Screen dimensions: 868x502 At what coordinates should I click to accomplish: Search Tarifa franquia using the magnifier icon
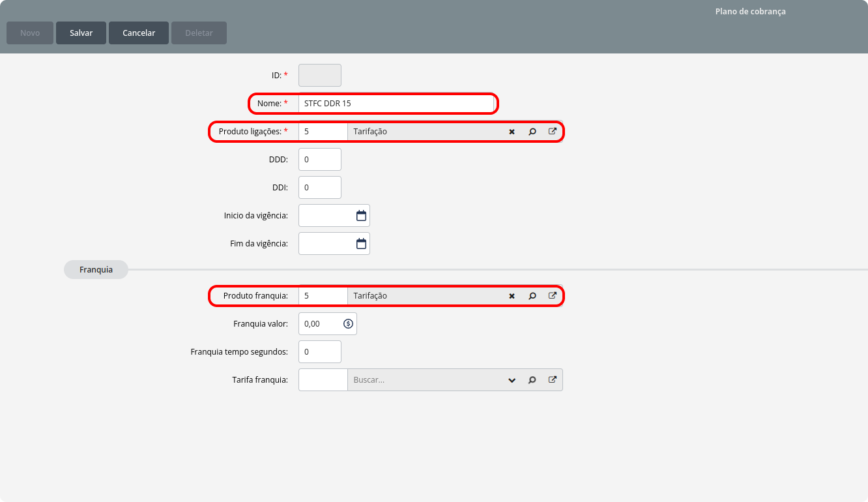[x=532, y=380]
